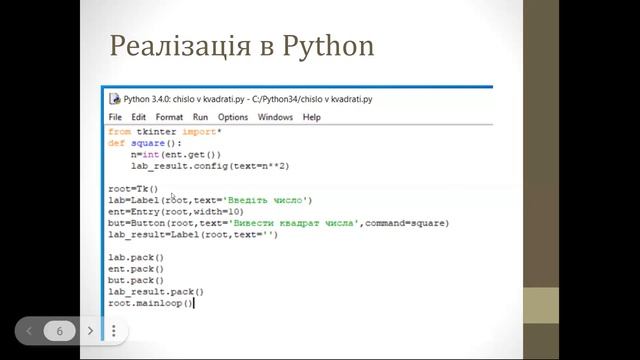Click the line 'lab_result.pack()'
The image size is (640, 360).
tap(156, 292)
